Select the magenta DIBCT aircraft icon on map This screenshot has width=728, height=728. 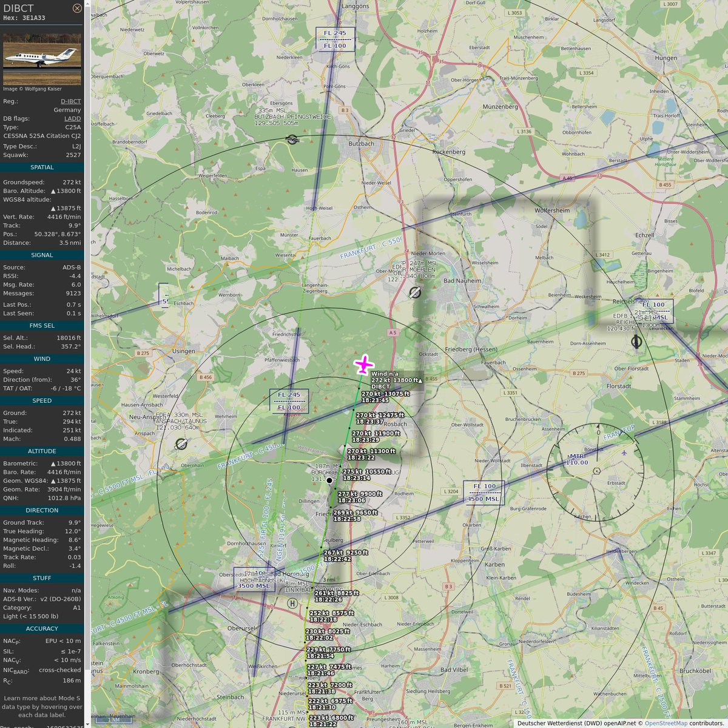(363, 365)
